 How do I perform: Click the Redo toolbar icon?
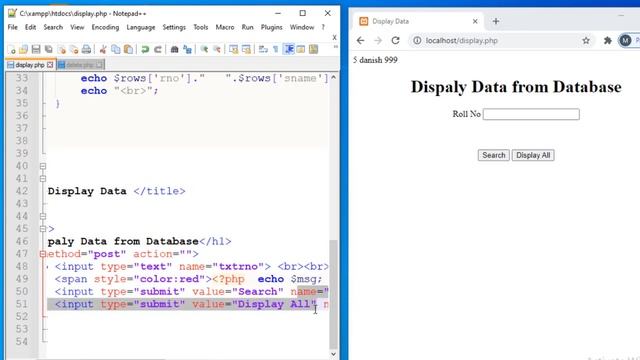pyautogui.click(x=158, y=49)
